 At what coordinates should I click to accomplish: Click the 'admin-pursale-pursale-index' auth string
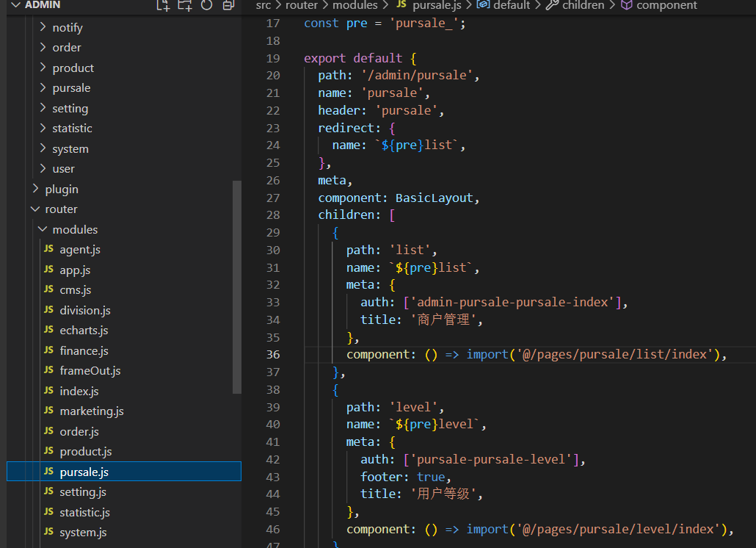(x=515, y=302)
